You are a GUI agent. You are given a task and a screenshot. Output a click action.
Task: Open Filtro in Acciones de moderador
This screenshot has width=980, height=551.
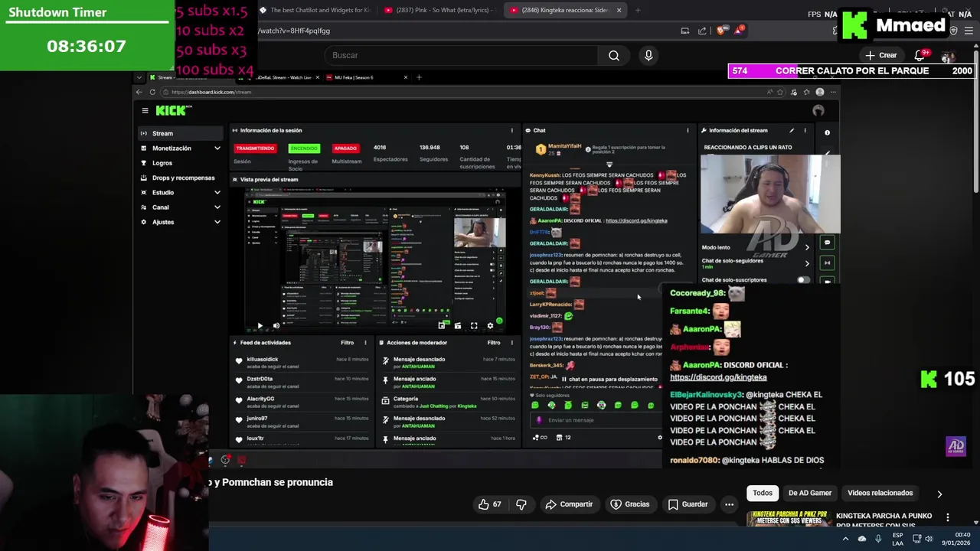tap(494, 343)
